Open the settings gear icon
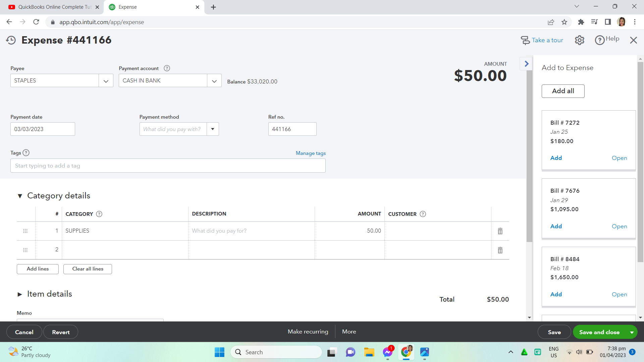Screen dimensions: 644x362 (579, 40)
